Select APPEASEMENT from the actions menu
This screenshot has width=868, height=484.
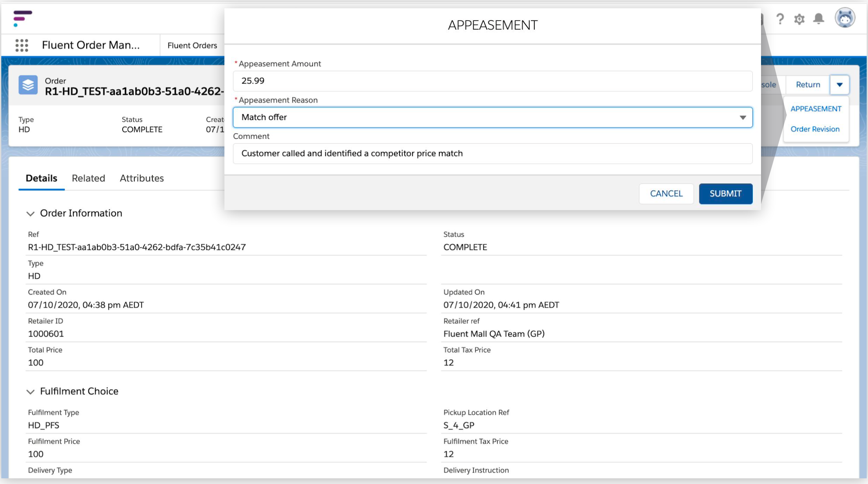[x=816, y=108]
